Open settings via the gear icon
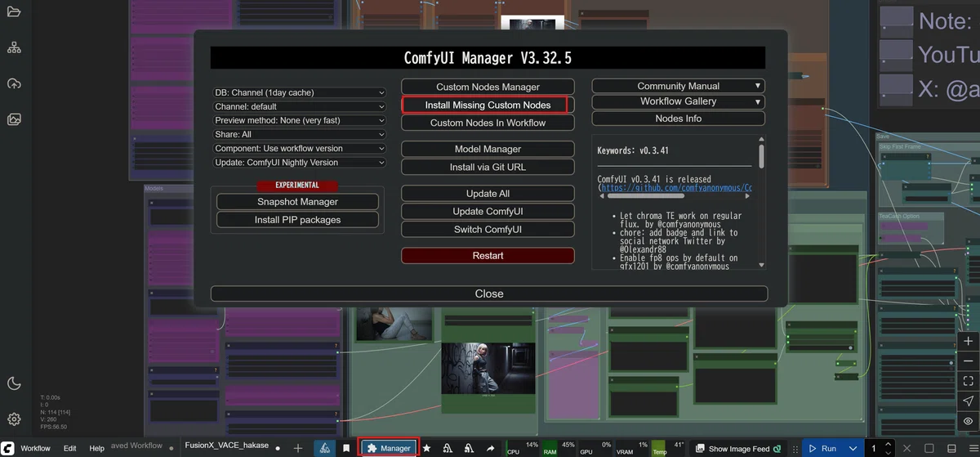 tap(14, 419)
